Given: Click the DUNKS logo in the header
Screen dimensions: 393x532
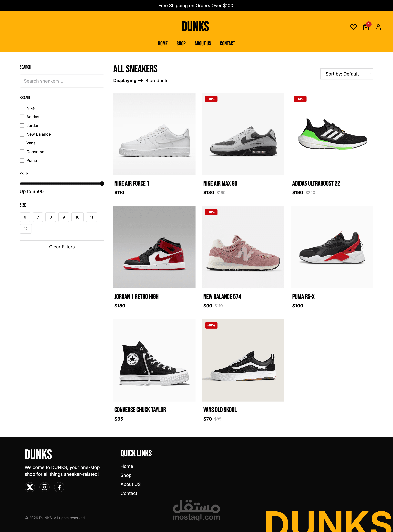Looking at the screenshot, I should tap(195, 26).
